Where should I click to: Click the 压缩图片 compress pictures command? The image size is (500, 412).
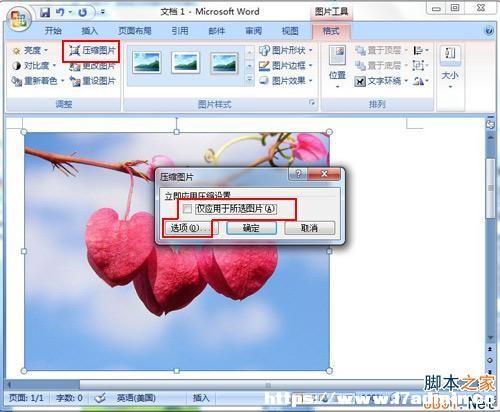click(91, 51)
